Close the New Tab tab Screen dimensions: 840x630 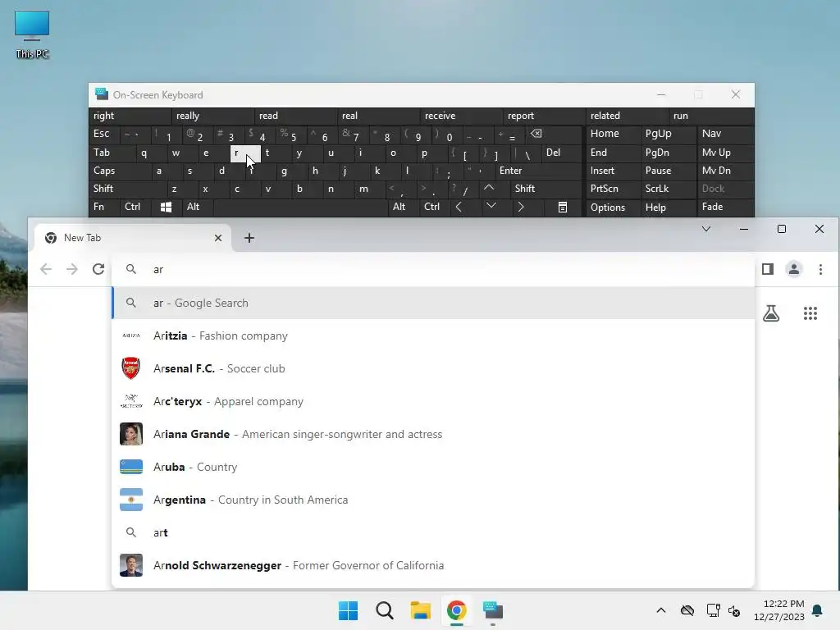[x=218, y=238]
